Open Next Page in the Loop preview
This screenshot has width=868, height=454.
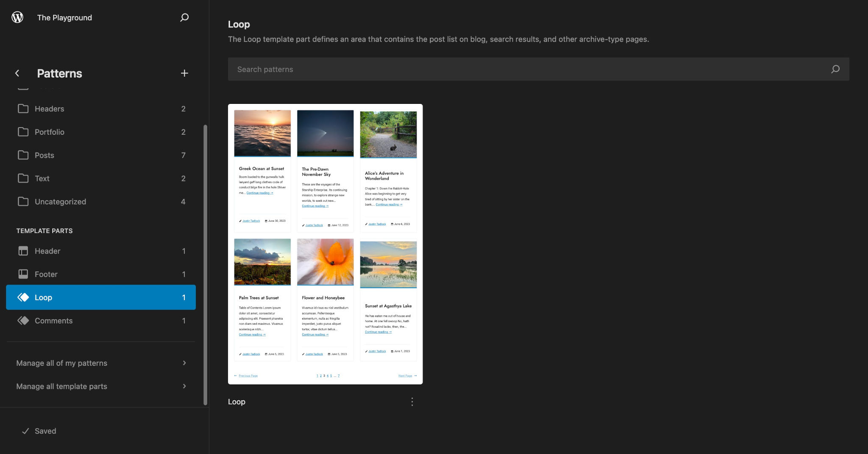click(x=405, y=376)
